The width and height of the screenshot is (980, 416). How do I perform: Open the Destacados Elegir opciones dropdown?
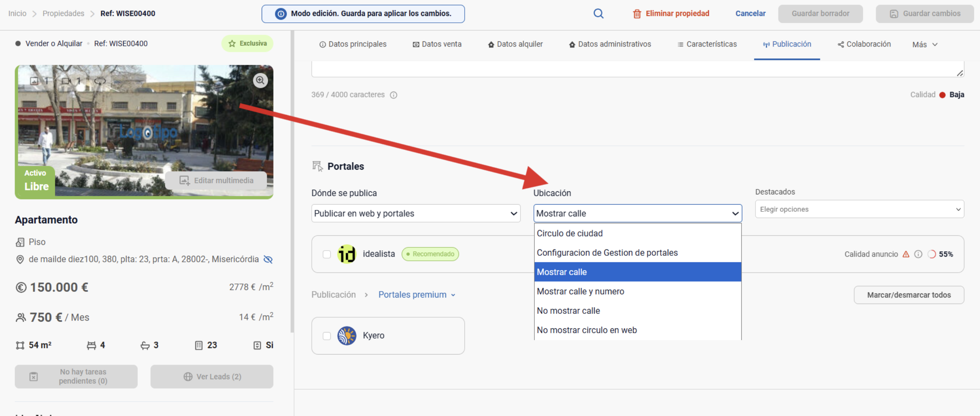[859, 210]
